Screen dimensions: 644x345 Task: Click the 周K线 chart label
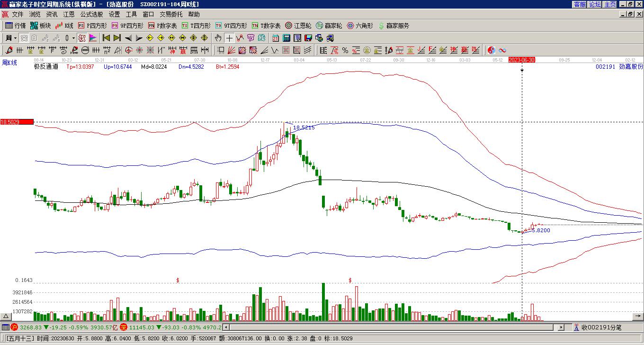pos(9,63)
